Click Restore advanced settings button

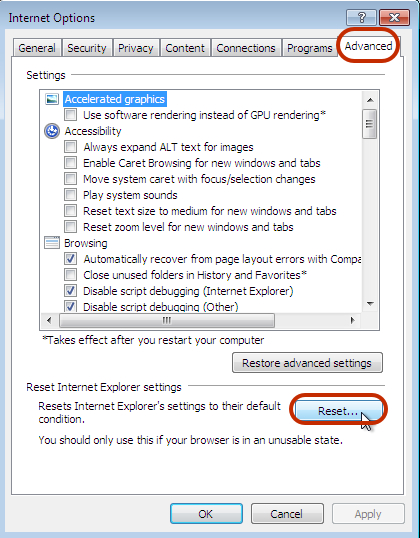pos(307,363)
